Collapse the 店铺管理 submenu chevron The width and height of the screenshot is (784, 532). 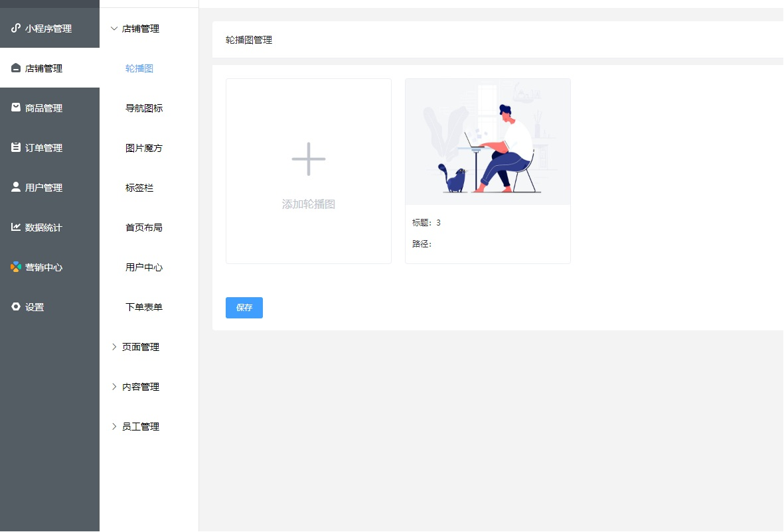(x=114, y=29)
